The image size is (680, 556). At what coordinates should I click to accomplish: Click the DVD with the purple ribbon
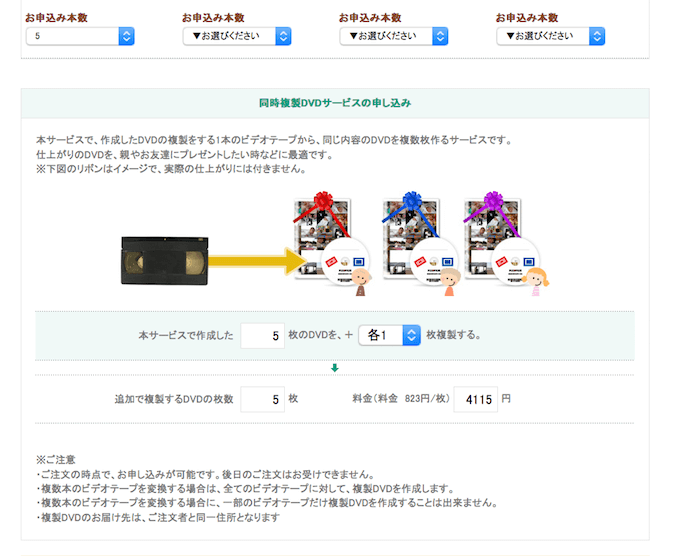click(x=505, y=244)
